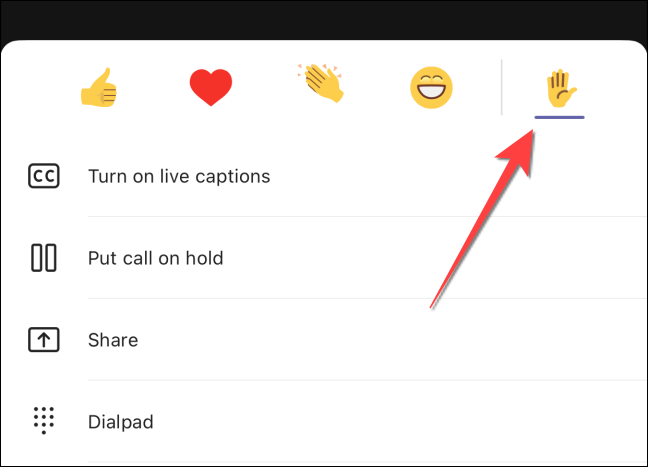Toggle the raise hand icon

click(x=561, y=88)
